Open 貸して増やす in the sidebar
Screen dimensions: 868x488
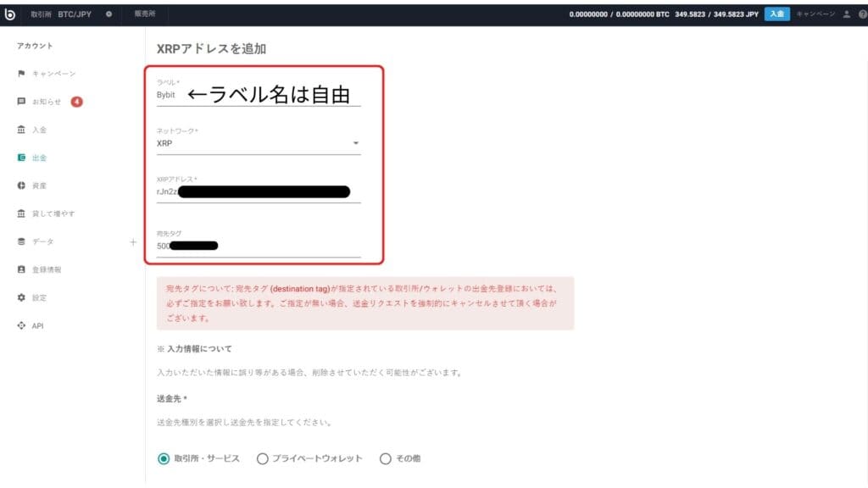coord(53,213)
